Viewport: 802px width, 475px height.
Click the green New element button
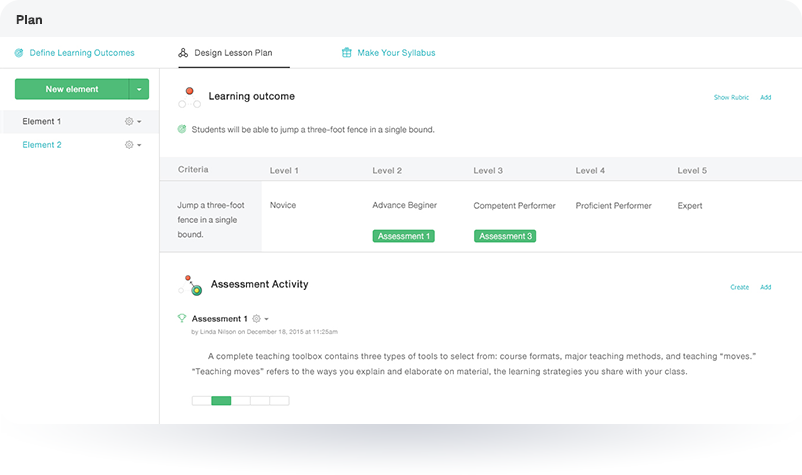pos(72,89)
